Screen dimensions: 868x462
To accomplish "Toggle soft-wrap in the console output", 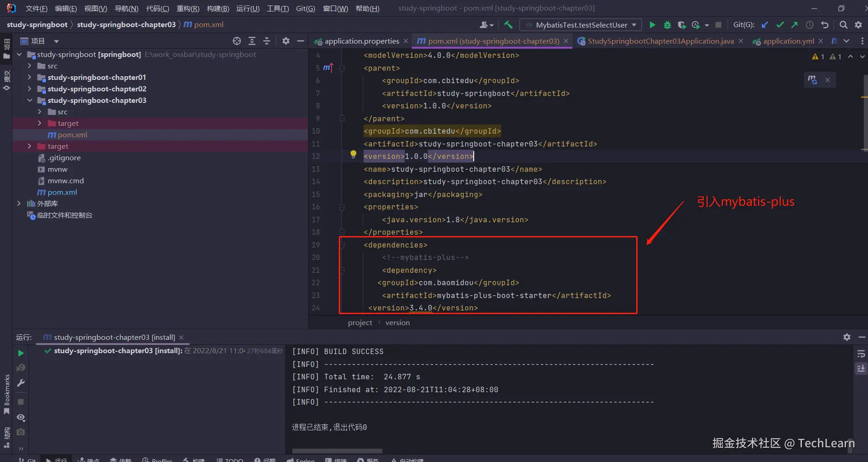I will tap(861, 354).
